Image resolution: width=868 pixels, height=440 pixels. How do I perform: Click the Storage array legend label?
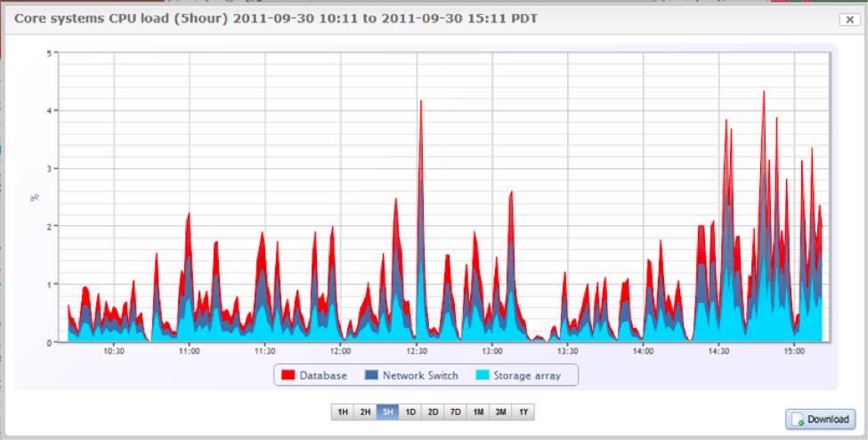coord(527,376)
